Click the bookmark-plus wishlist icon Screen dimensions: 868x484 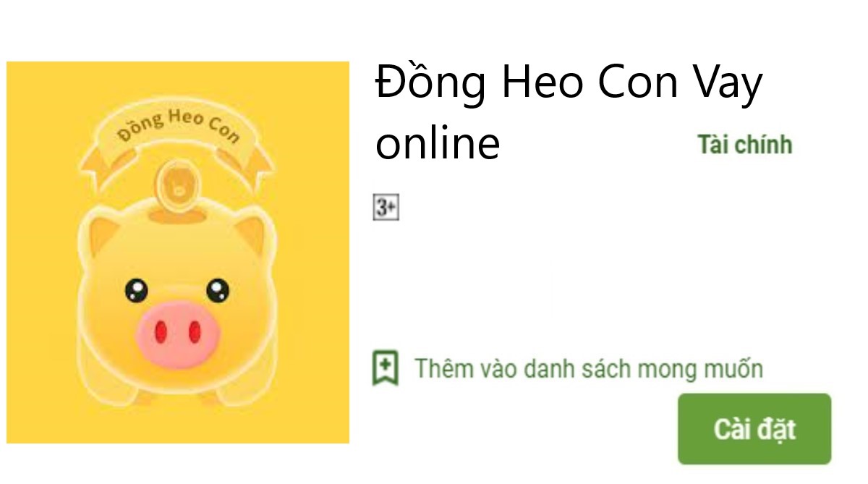[385, 368]
